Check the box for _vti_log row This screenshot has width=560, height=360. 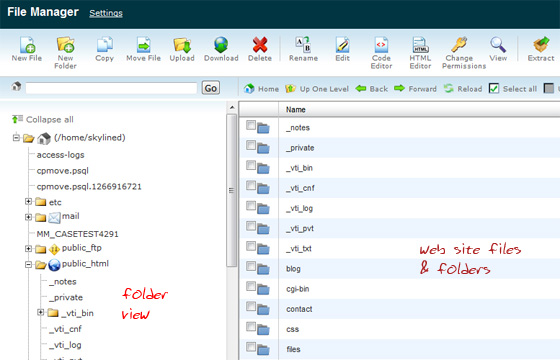[251, 206]
